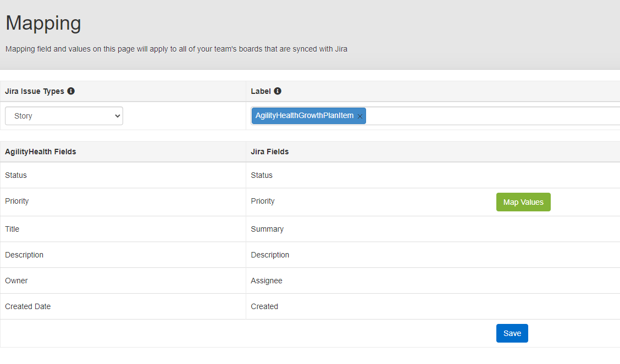This screenshot has width=620, height=364.
Task: Click the dropdown chevron on the Story selector
Action: (117, 116)
